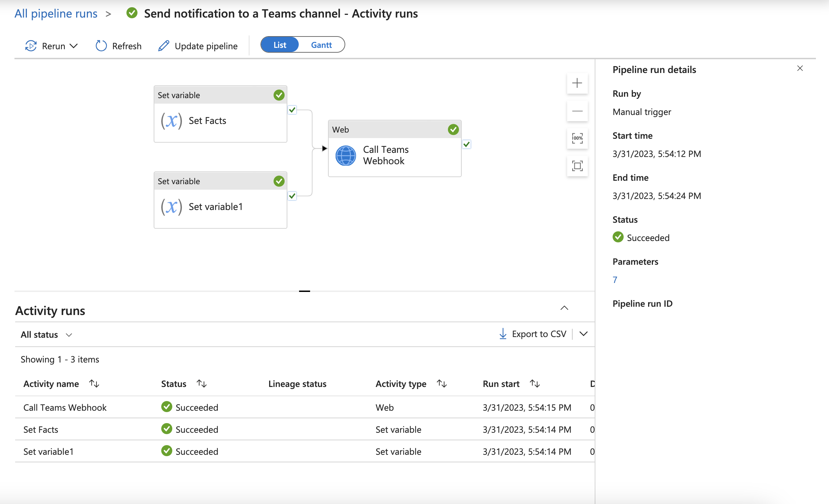Click the canvas zoom-in plus button
829x504 pixels.
(x=578, y=83)
